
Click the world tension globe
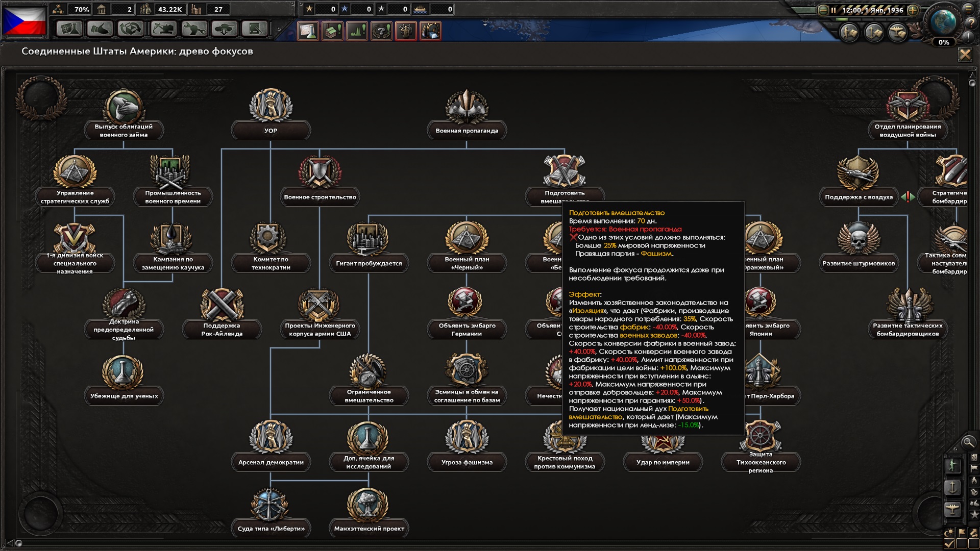pyautogui.click(x=943, y=21)
